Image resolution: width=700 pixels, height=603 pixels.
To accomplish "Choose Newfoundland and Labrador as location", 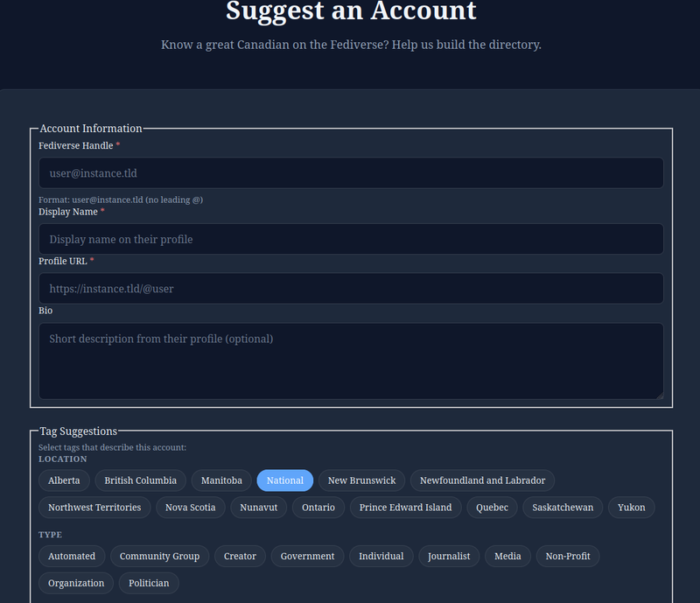I will 482,480.
